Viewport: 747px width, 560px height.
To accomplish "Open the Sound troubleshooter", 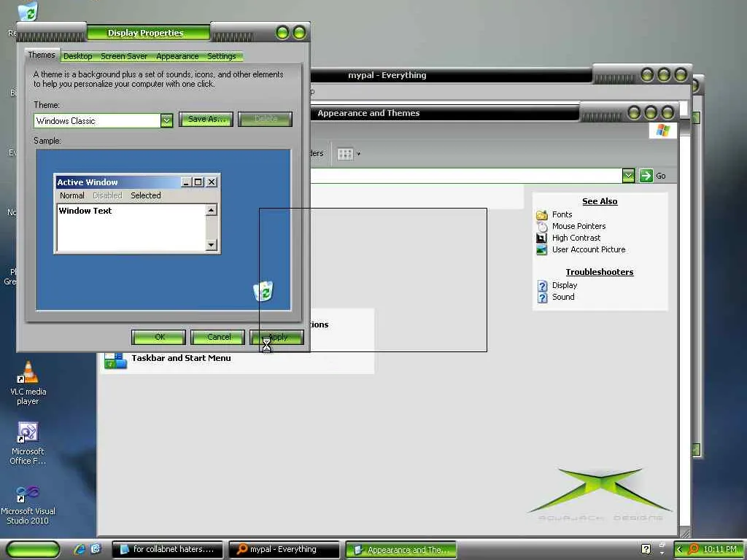I will [x=563, y=297].
